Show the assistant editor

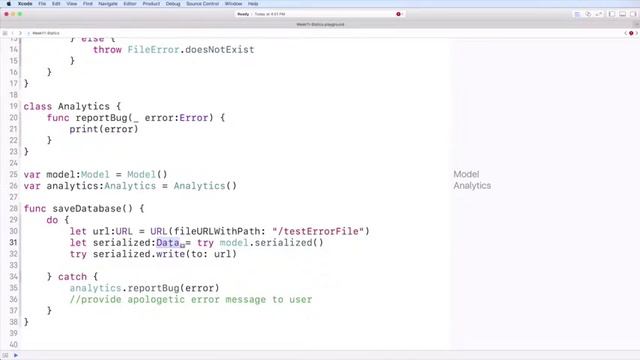[x=588, y=14]
